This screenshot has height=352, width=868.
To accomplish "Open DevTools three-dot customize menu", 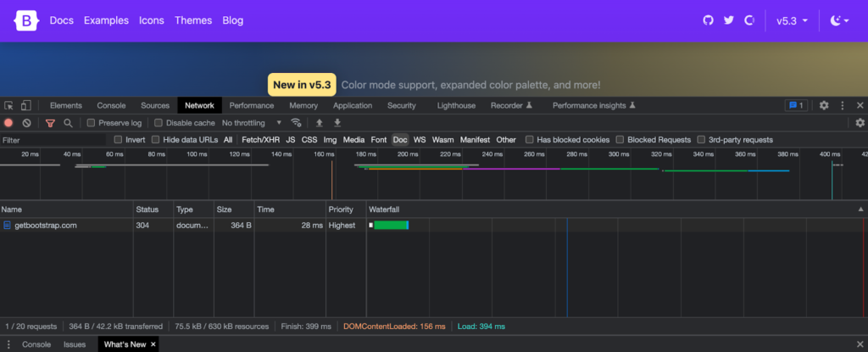I will pyautogui.click(x=843, y=105).
